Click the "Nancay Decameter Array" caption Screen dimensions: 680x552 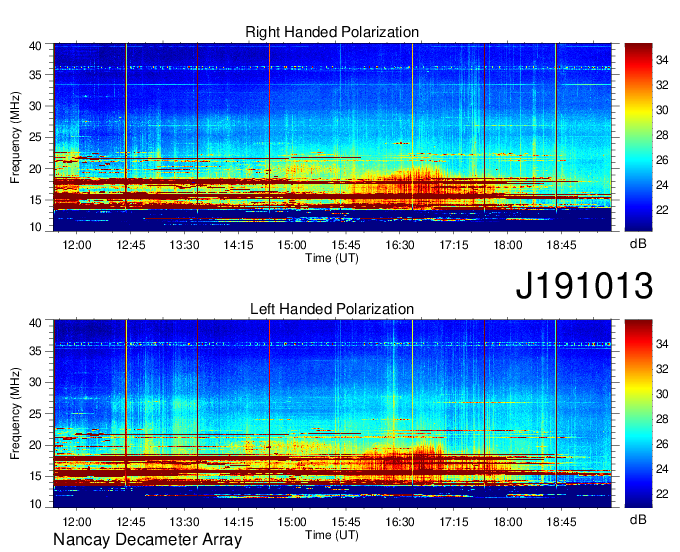tap(147, 539)
